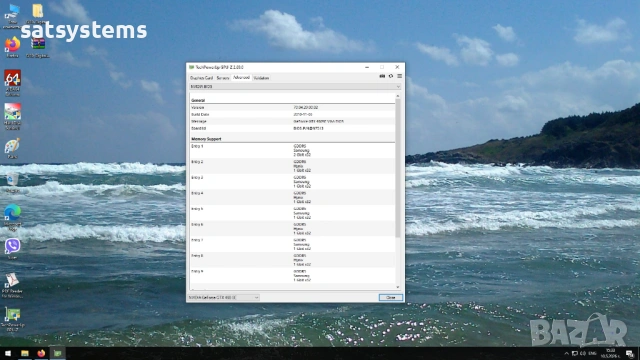Screen dimensions: 640x360
Task: Select the Entry 5 memory row
Action: pos(292,213)
